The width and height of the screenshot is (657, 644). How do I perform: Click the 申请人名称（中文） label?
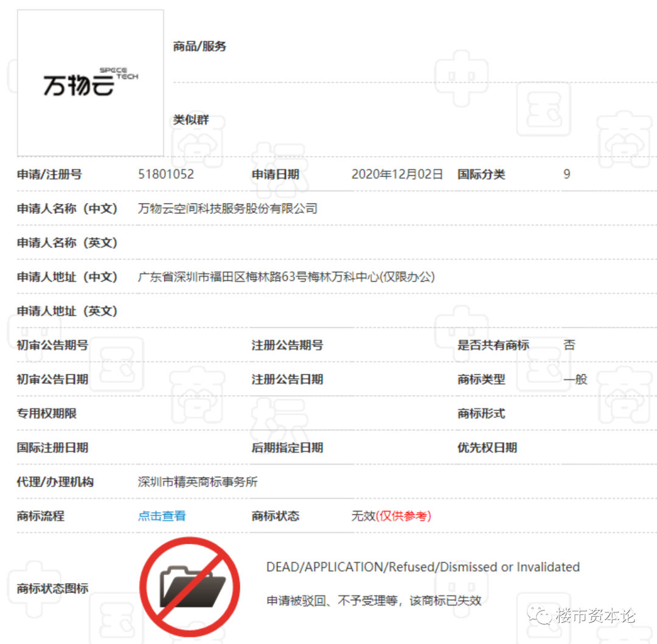67,209
